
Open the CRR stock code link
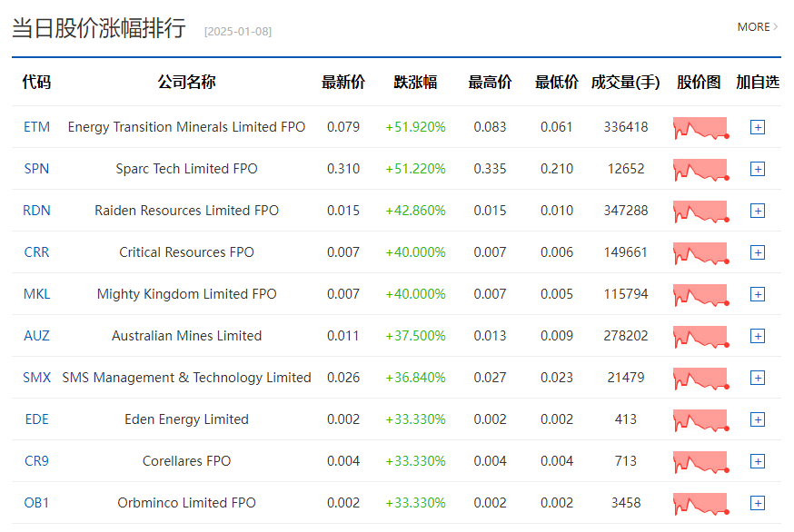(x=37, y=252)
